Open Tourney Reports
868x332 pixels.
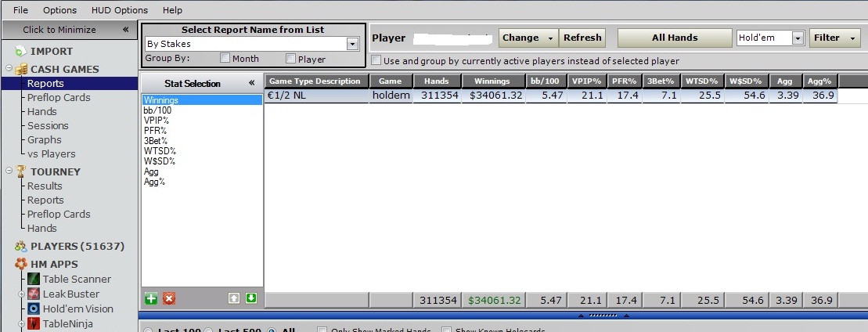pyautogui.click(x=45, y=200)
